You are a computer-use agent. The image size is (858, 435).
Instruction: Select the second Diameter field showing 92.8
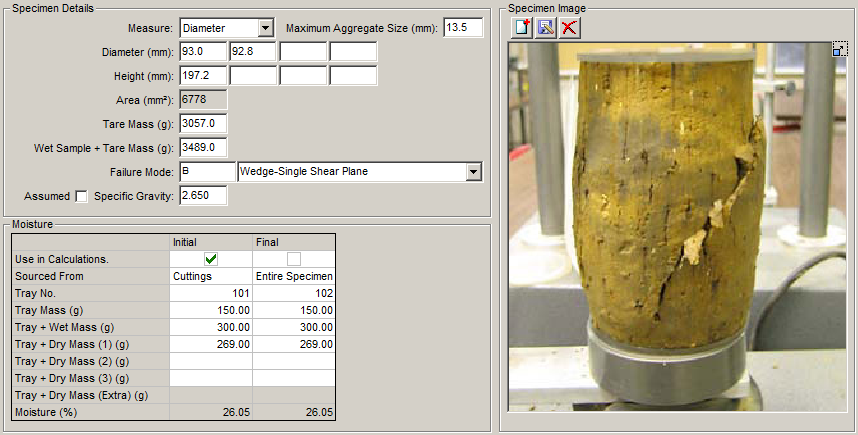tap(253, 52)
